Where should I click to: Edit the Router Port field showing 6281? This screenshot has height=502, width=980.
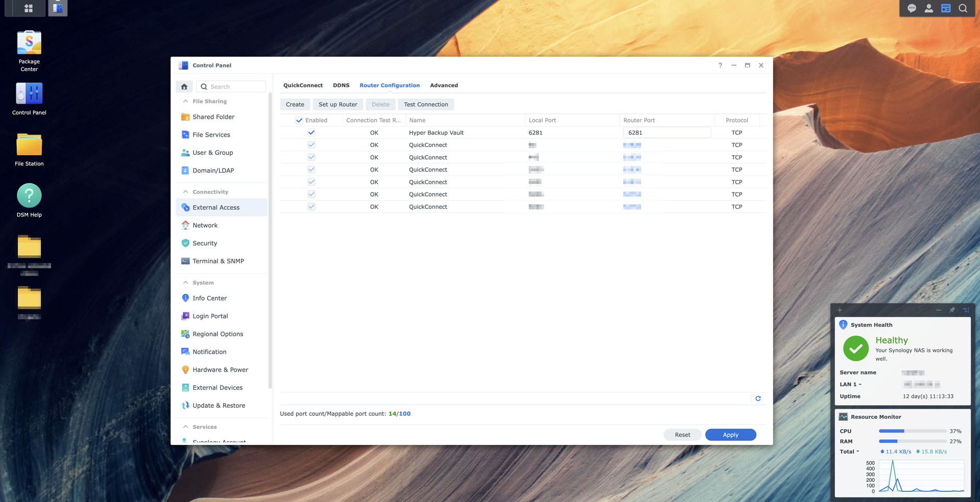click(x=667, y=133)
